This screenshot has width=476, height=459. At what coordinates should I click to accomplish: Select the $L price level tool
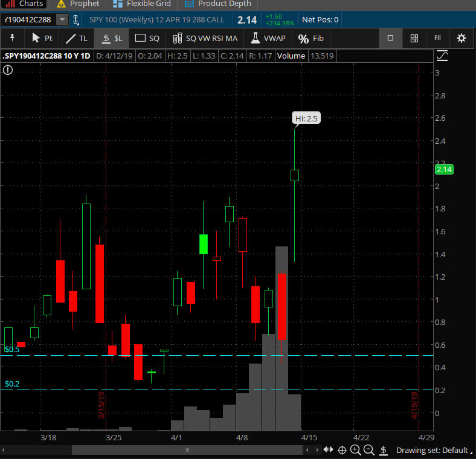click(112, 38)
